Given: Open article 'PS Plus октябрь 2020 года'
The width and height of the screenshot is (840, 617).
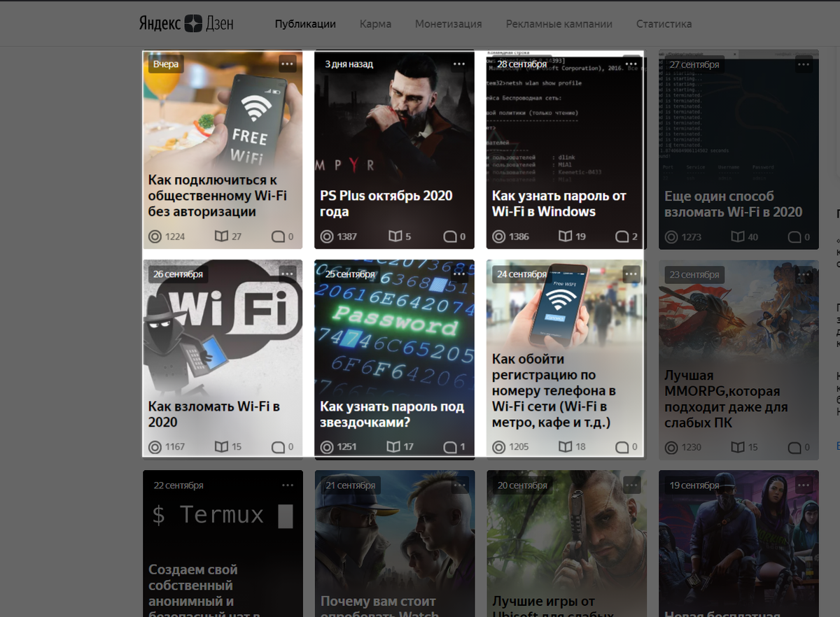Looking at the screenshot, I should click(386, 204).
